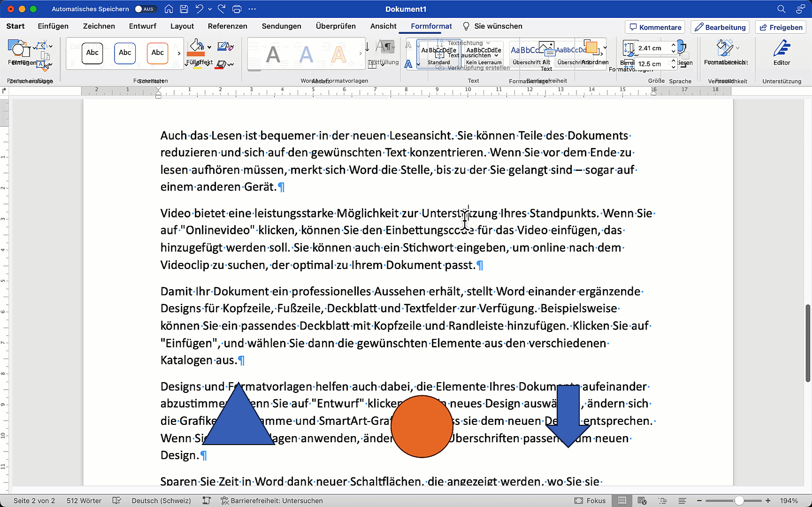Click the undo arrow icon
Screen dimensions: 812x507
[199, 9]
